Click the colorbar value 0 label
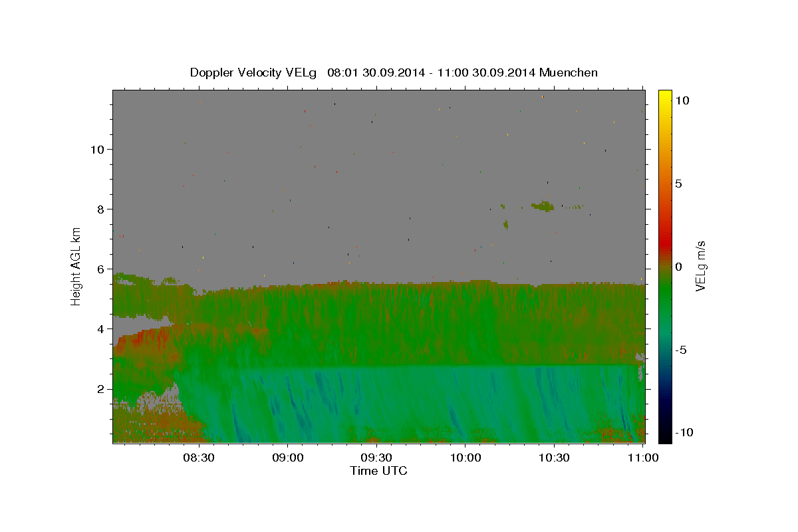This screenshot has width=798, height=532. click(x=678, y=267)
